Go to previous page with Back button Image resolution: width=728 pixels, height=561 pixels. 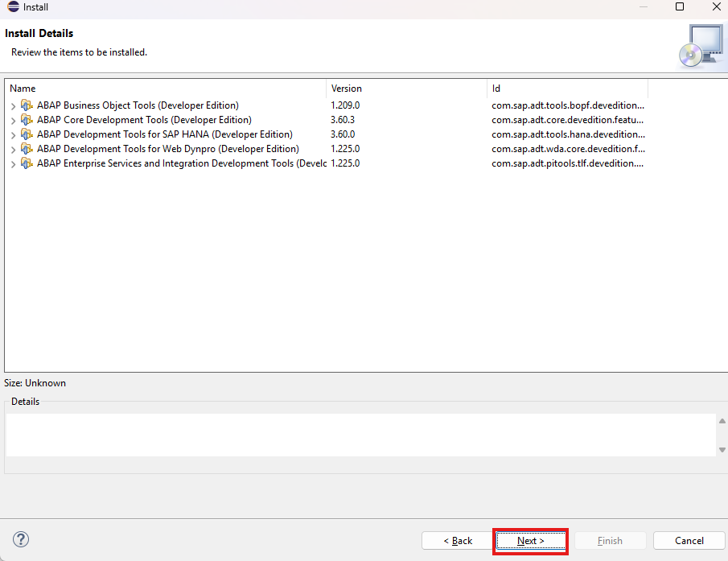458,541
